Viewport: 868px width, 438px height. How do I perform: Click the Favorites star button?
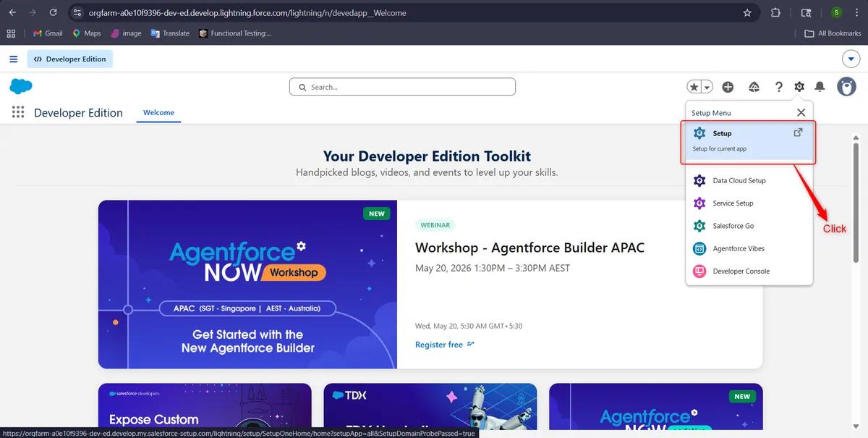pyautogui.click(x=694, y=87)
